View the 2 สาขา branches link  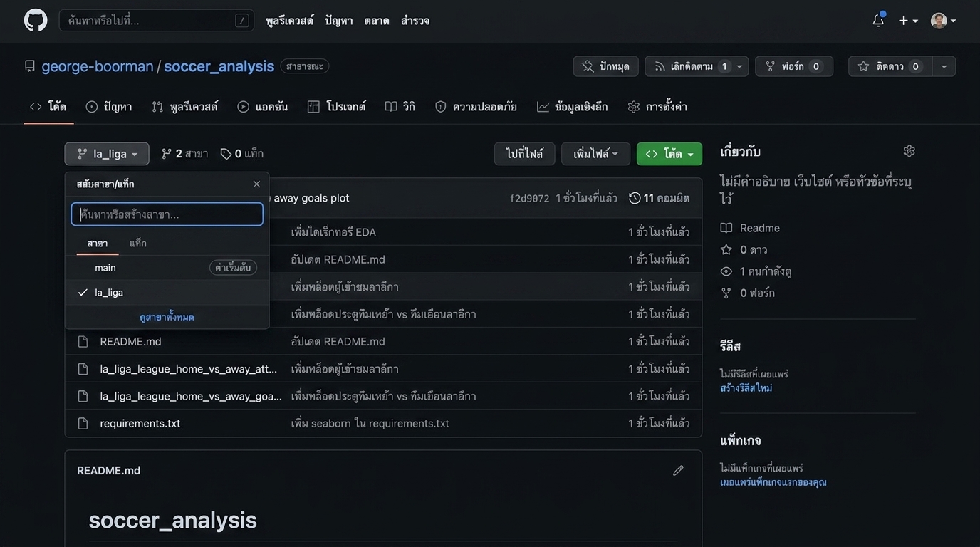(185, 154)
